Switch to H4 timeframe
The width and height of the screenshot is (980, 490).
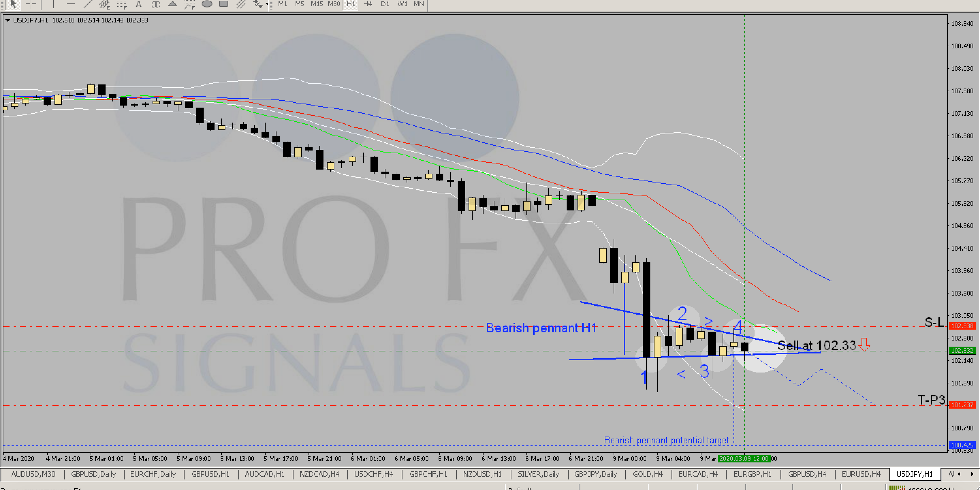(367, 4)
